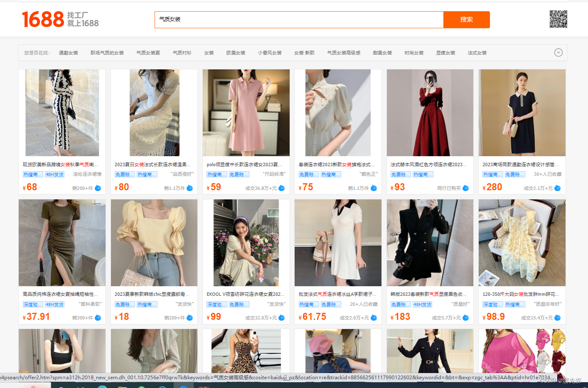This screenshot has height=388, width=588.
Task: Open the navy commuter dress thumbnail
Action: pyautogui.click(x=522, y=113)
